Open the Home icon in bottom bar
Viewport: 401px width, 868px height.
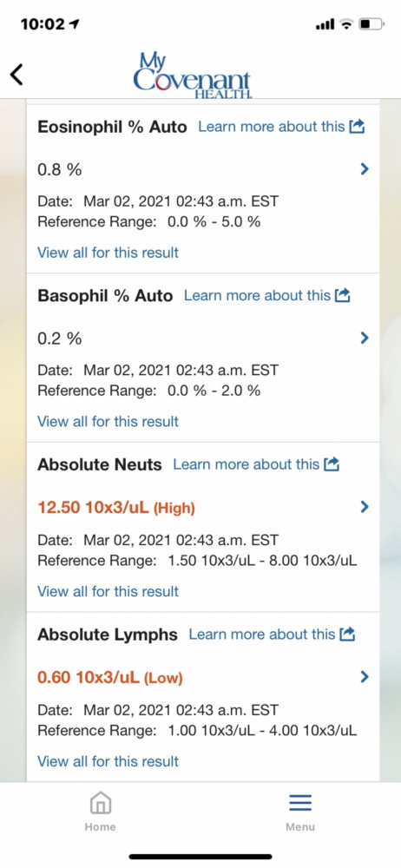click(x=101, y=812)
